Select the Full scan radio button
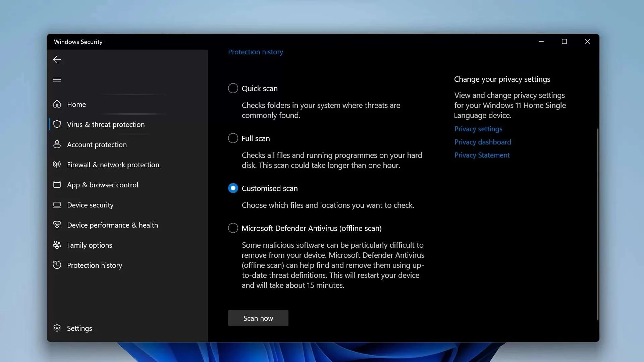Viewport: 644px width, 362px height. (x=233, y=138)
